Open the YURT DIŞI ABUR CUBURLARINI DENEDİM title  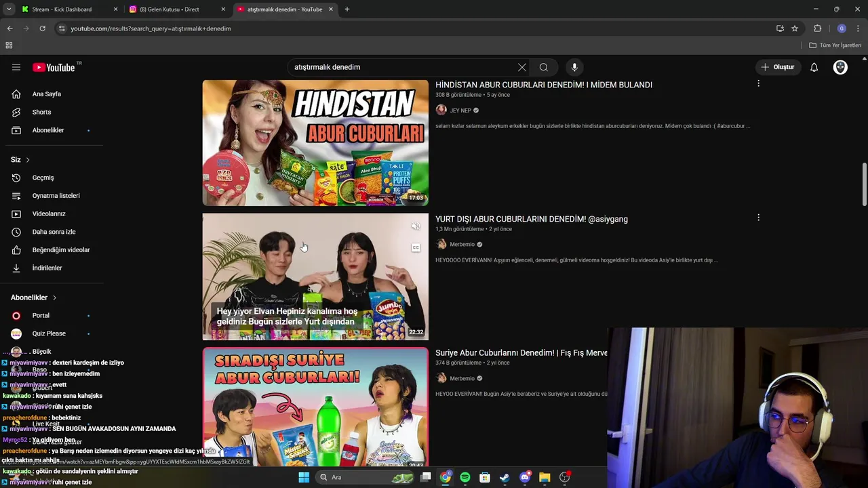pos(532,219)
